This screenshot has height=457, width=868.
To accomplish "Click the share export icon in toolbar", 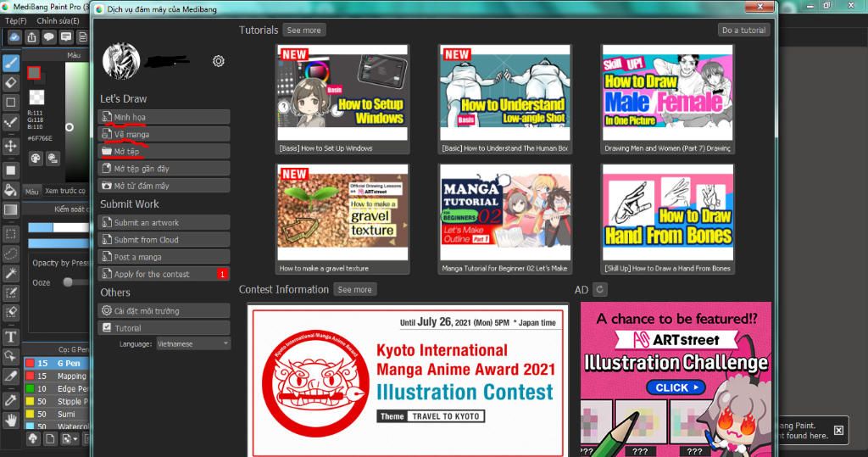I will pos(31,37).
